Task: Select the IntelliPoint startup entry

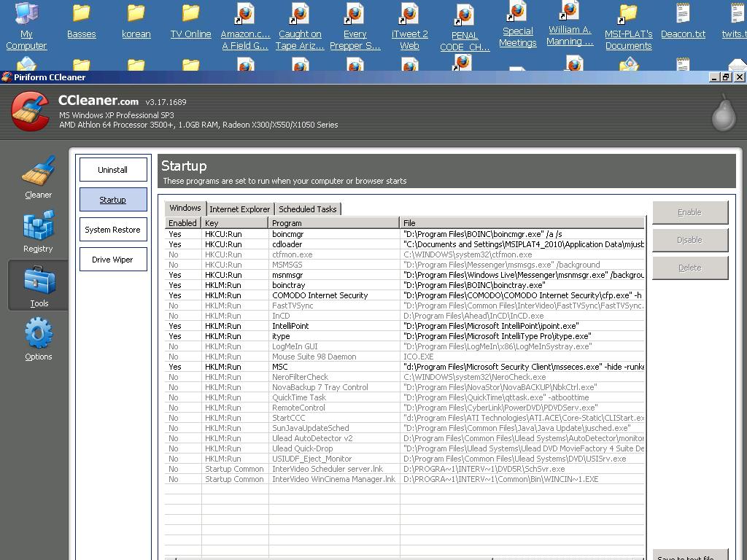Action: click(404, 326)
